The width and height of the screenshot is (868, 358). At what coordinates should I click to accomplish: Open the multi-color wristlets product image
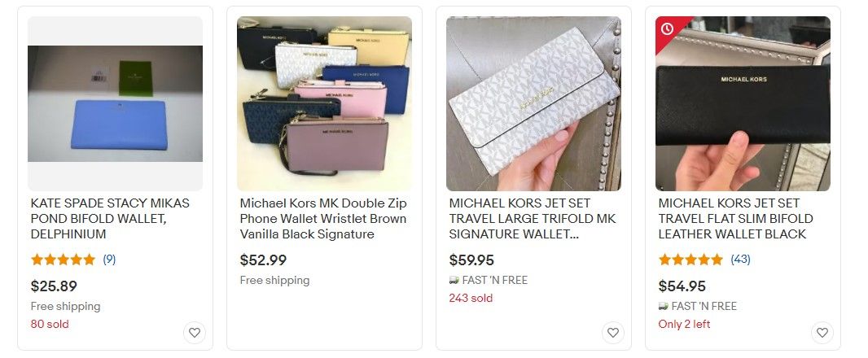[324, 103]
